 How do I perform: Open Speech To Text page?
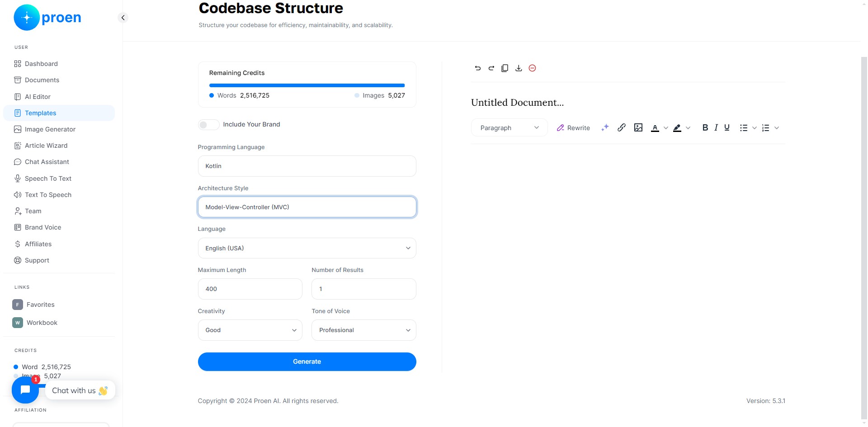59,178
